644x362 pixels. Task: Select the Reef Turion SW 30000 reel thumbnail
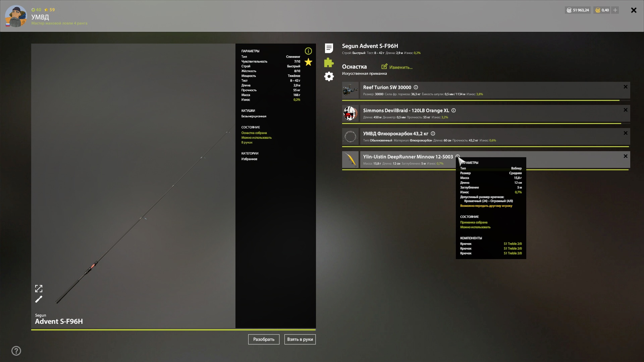click(x=350, y=90)
